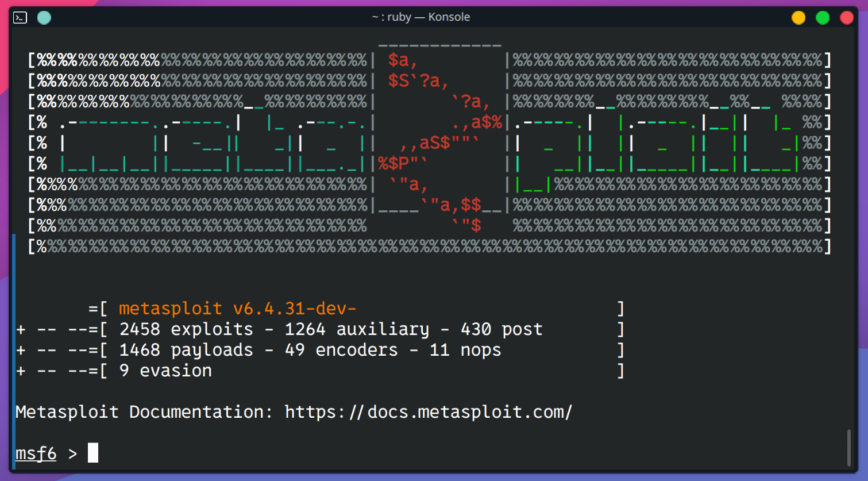Screen dimensions: 868x481
Task: Click the red "$S`?a," banner text
Action: (x=418, y=81)
